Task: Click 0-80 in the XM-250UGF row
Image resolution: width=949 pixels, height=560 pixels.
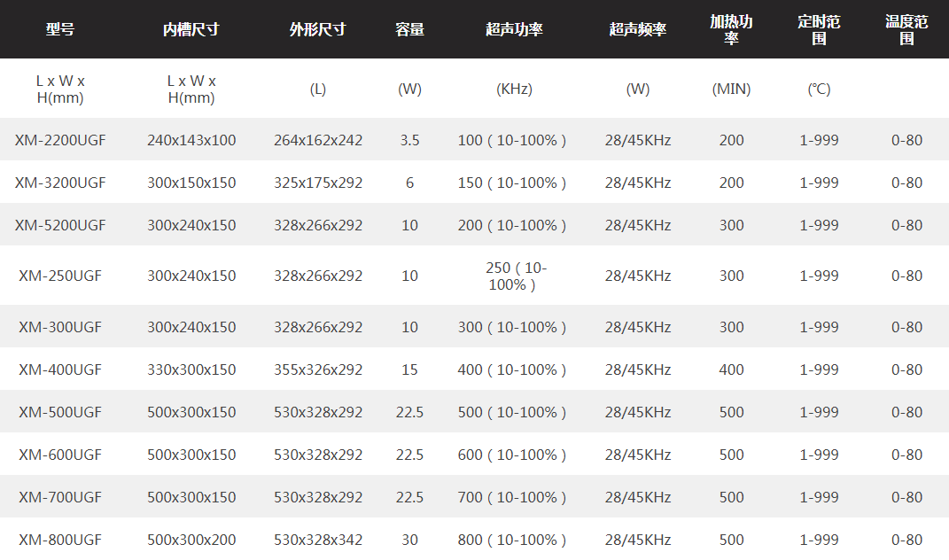Action: pyautogui.click(x=906, y=276)
